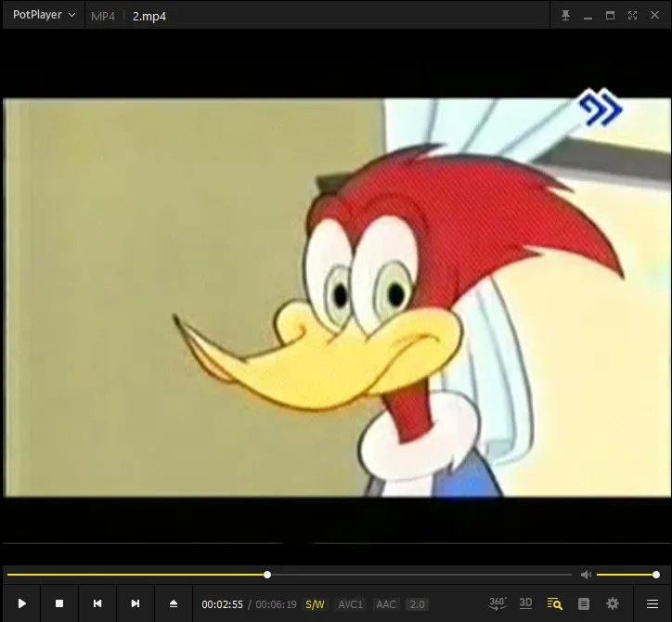The image size is (672, 622).
Task: Click the MP4 format label
Action: click(103, 17)
